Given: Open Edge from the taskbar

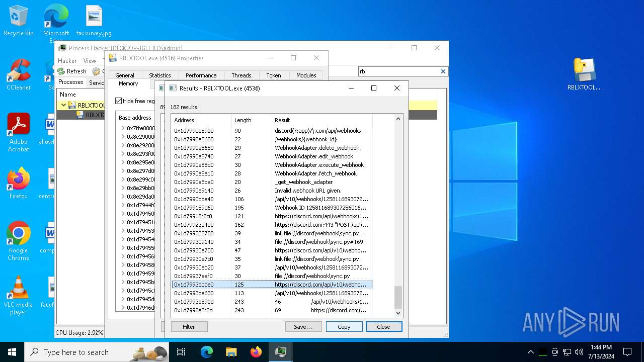Looking at the screenshot, I should point(207,352).
